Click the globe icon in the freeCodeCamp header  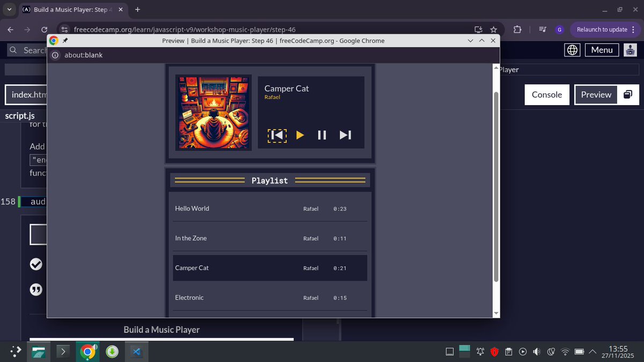pyautogui.click(x=572, y=49)
